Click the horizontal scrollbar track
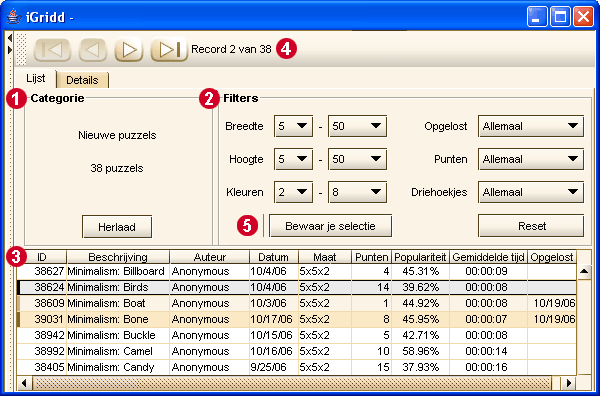Viewport: 600px width, 396px height. point(293,383)
